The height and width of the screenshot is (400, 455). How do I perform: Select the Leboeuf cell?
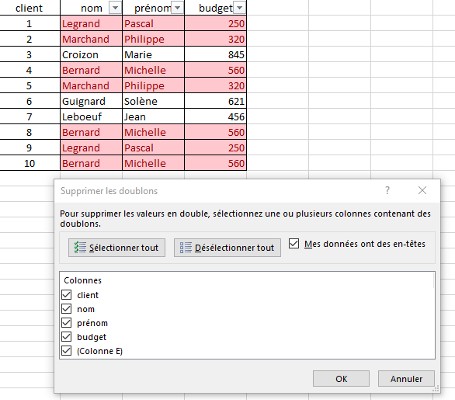pos(91,117)
